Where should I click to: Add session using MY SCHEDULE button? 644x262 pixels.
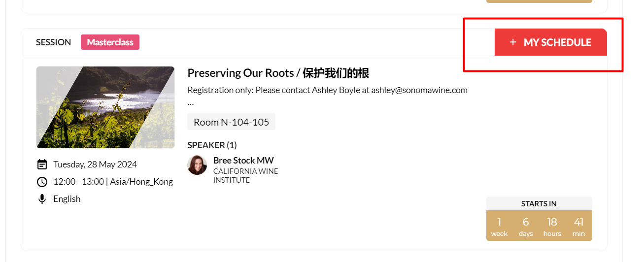(x=551, y=42)
